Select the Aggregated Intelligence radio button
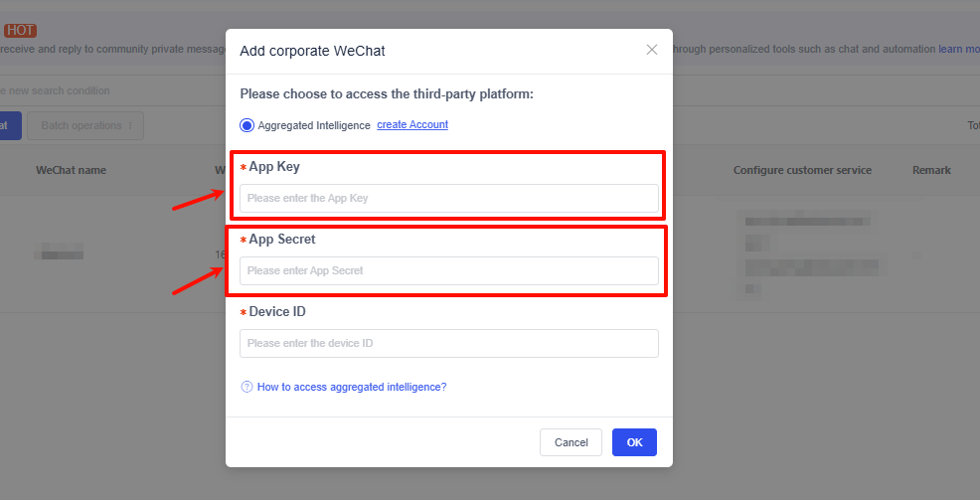 point(247,125)
